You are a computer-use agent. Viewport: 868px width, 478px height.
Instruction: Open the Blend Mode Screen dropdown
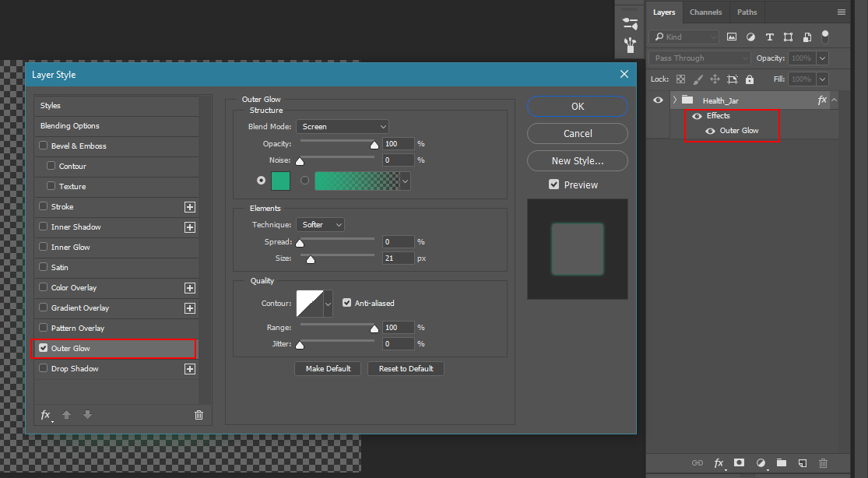(342, 126)
